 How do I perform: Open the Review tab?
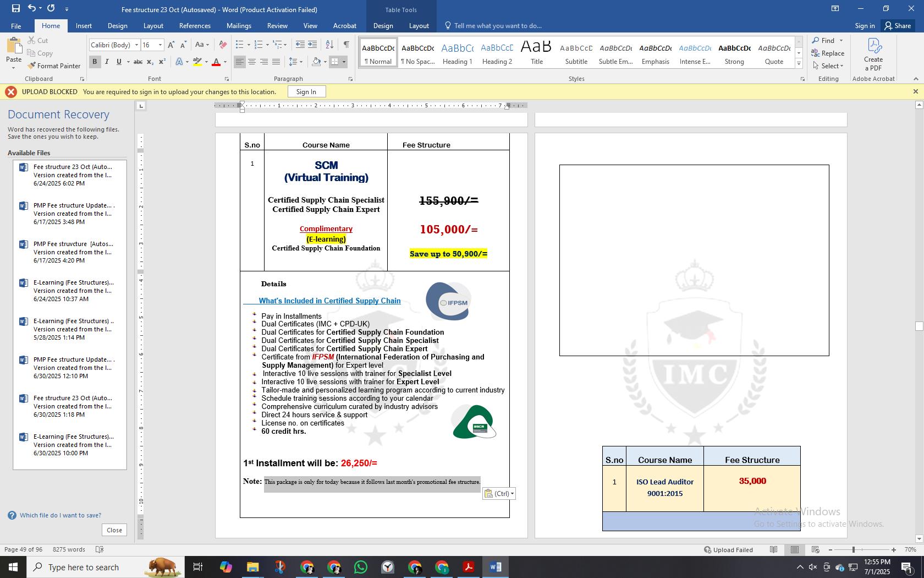(277, 26)
